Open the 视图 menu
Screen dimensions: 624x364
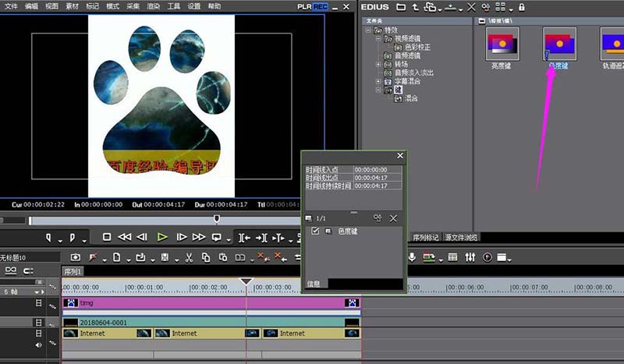click(51, 6)
